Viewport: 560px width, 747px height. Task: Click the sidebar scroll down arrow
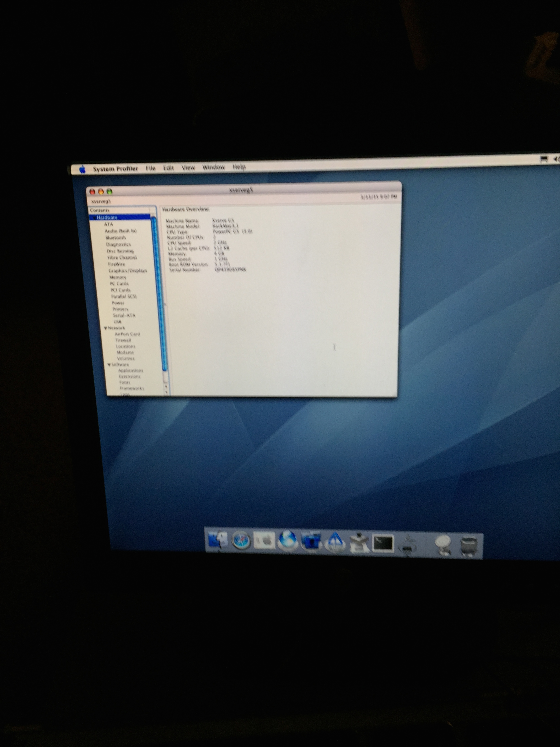point(166,392)
